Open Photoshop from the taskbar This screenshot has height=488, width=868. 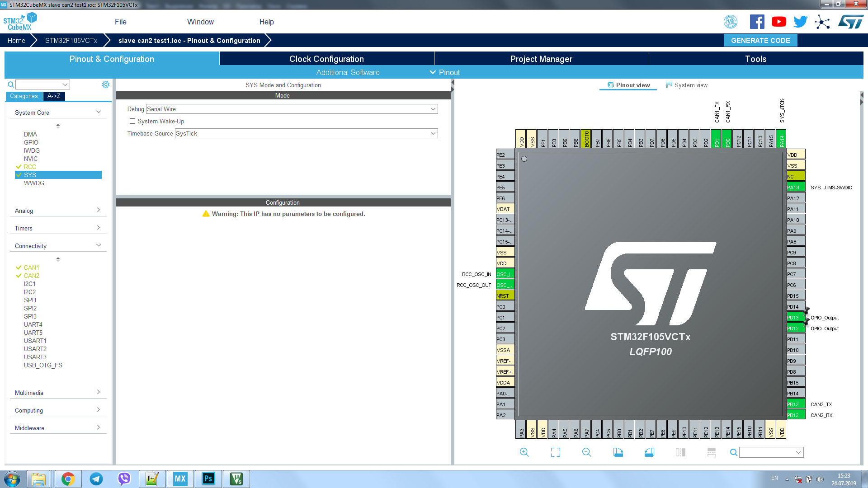pos(208,479)
